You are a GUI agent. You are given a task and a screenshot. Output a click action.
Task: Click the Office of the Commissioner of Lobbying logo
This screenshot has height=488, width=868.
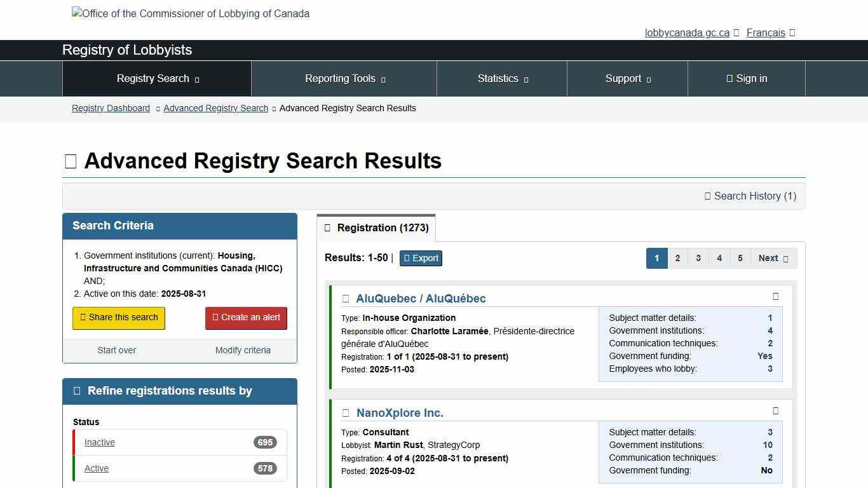(x=190, y=13)
